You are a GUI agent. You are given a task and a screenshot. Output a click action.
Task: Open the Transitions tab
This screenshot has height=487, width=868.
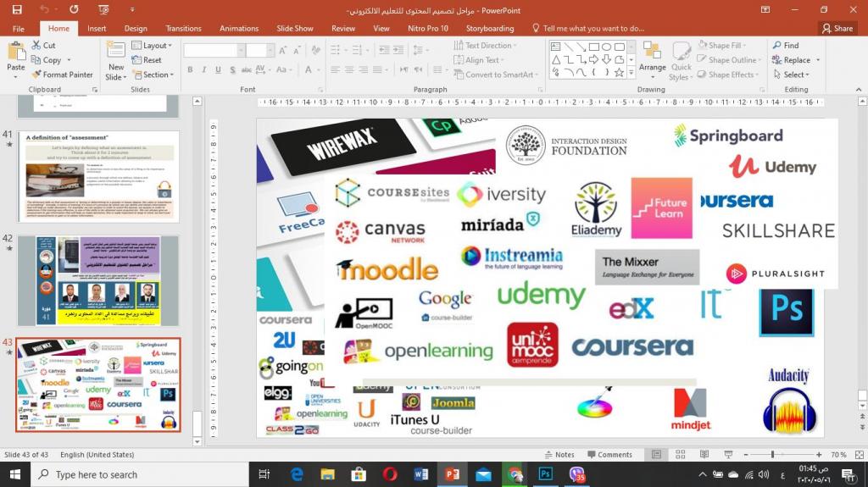(x=184, y=28)
